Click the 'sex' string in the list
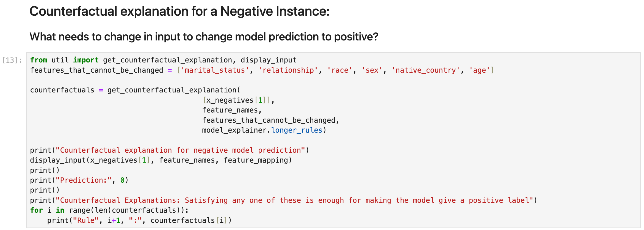The width and height of the screenshot is (644, 230). click(372, 70)
